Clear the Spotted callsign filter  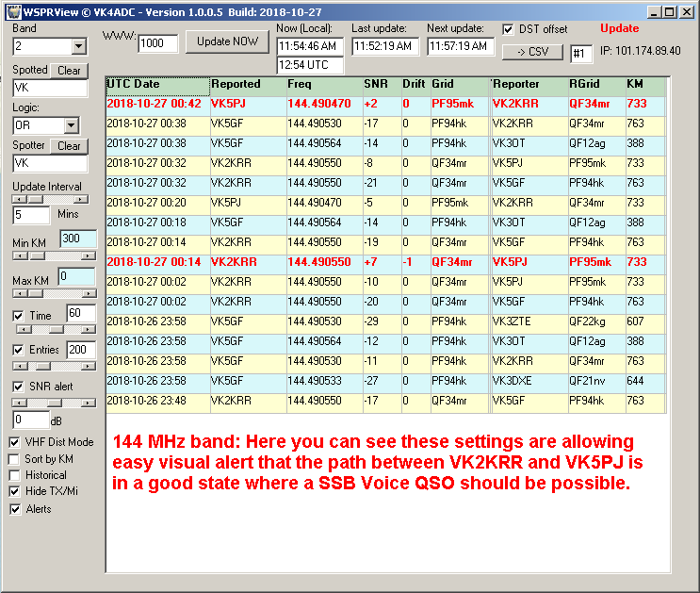[69, 71]
